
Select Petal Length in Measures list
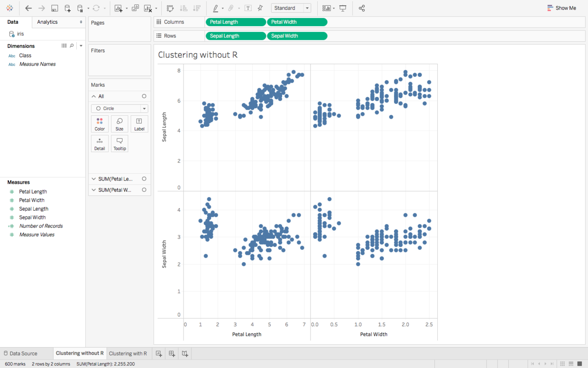(33, 192)
